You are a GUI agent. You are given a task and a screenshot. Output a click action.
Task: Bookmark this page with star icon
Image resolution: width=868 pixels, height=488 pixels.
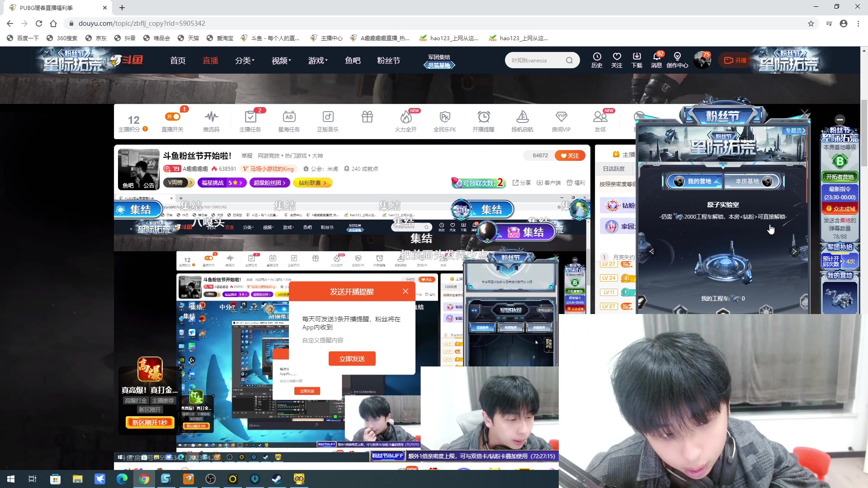point(811,23)
